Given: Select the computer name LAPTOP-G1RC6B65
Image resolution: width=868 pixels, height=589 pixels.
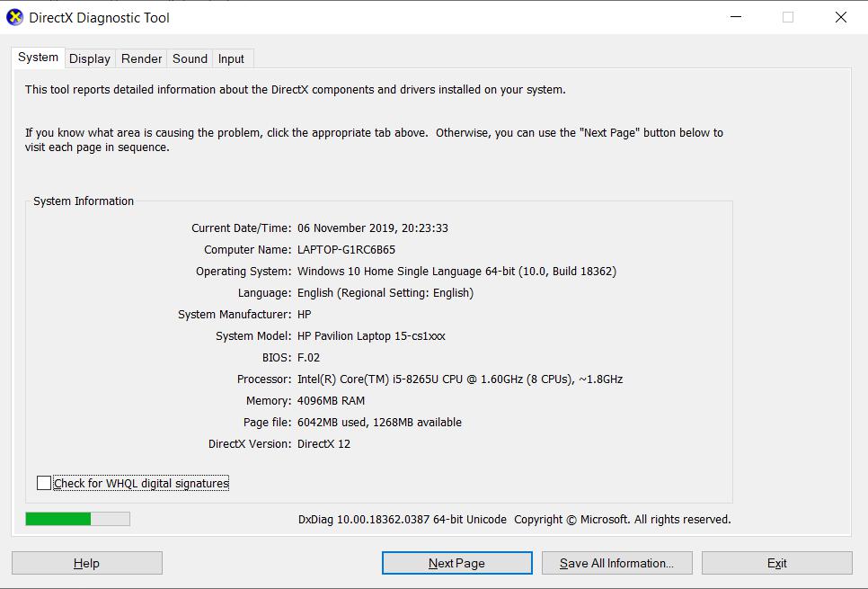Looking at the screenshot, I should [346, 250].
